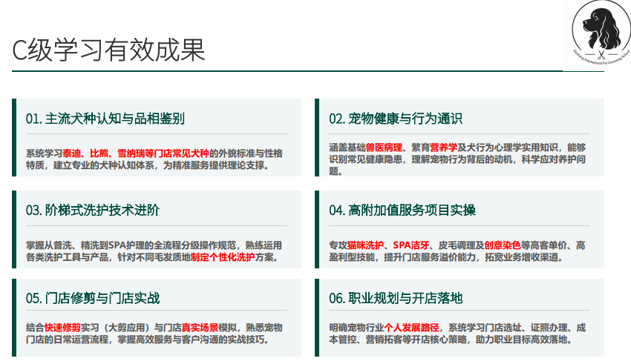Click red text 兽医病理

(x=384, y=148)
